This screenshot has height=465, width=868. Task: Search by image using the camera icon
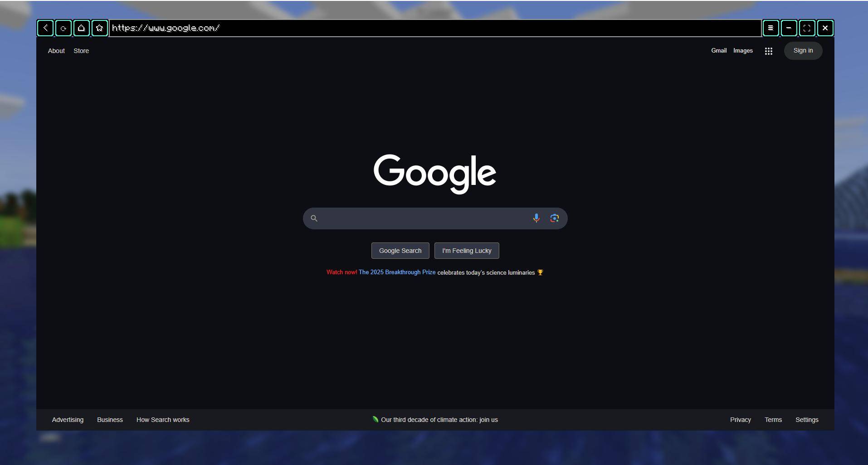pyautogui.click(x=554, y=218)
